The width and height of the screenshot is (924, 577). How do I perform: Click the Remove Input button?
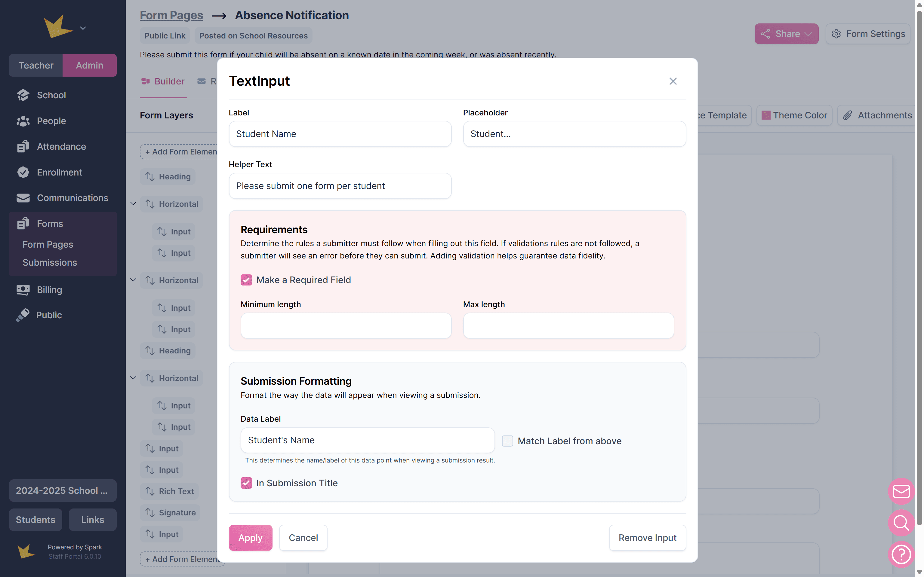point(647,538)
